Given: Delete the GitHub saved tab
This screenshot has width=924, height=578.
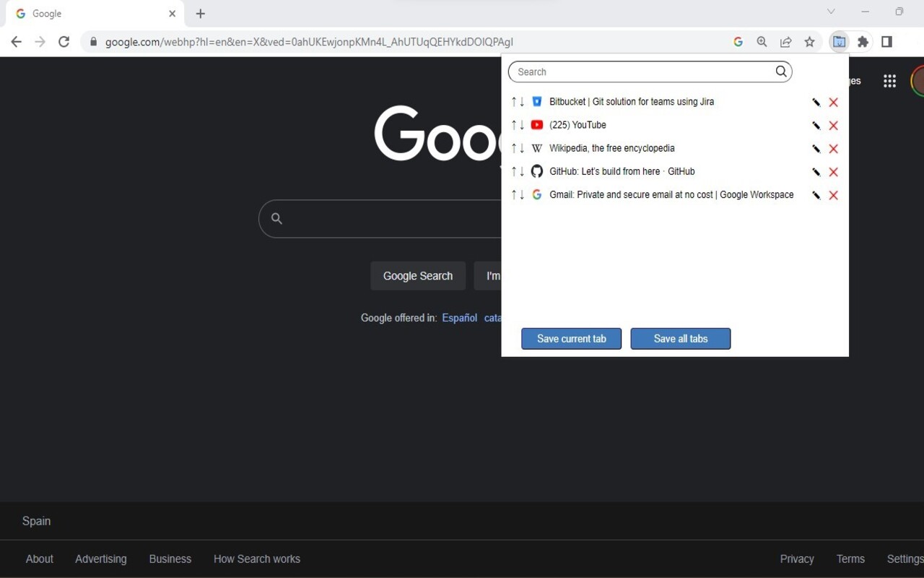Looking at the screenshot, I should pyautogui.click(x=834, y=172).
